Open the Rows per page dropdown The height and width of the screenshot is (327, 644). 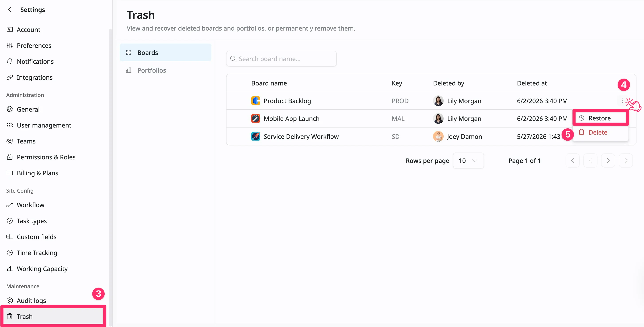click(x=468, y=161)
